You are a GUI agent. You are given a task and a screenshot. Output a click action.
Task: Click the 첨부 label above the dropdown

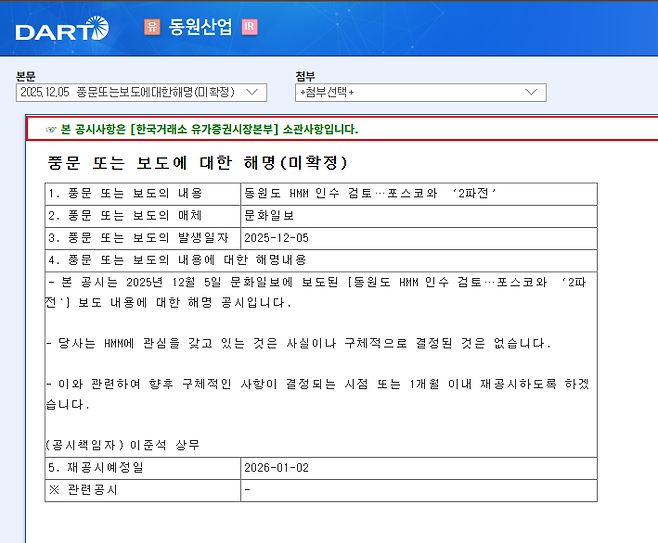[x=306, y=76]
